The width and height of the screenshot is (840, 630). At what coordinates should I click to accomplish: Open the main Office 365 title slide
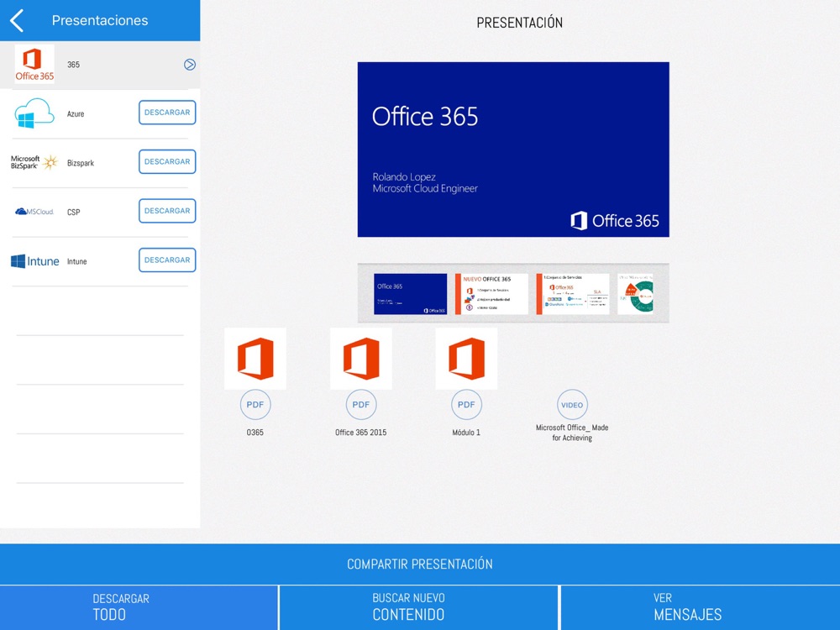pyautogui.click(x=513, y=150)
